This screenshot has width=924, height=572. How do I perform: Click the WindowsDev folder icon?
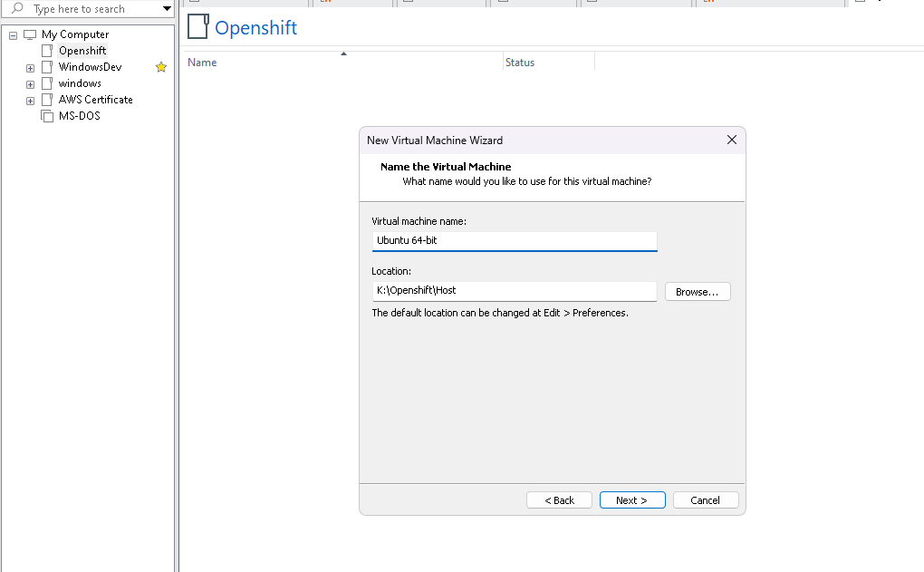47,67
